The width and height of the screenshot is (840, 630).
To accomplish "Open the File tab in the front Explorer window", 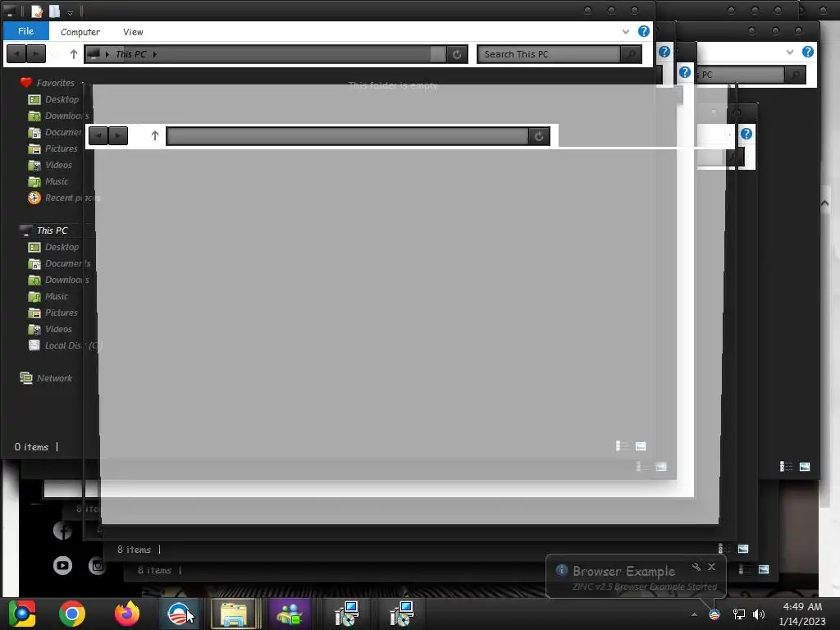I will (25, 31).
